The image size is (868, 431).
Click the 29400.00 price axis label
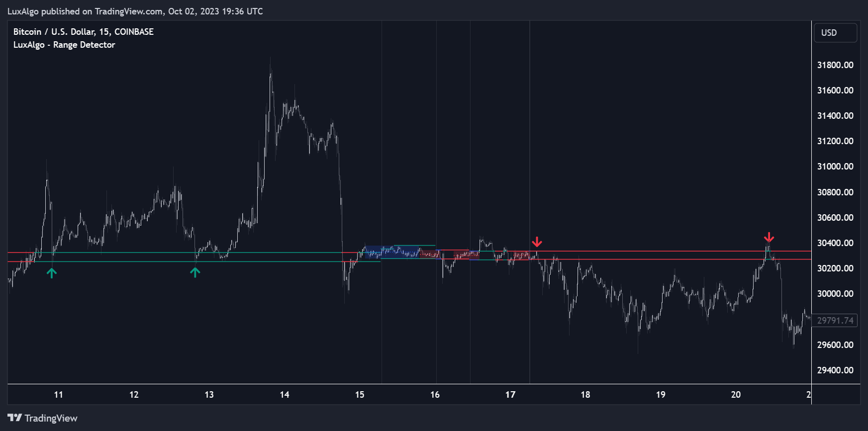click(835, 370)
